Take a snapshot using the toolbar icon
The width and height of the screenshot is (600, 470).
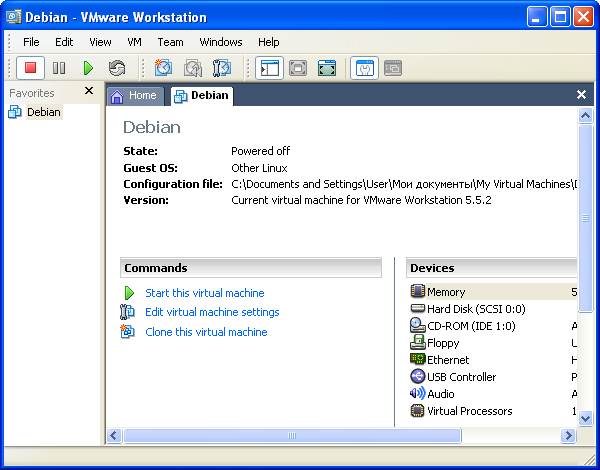coord(163,68)
